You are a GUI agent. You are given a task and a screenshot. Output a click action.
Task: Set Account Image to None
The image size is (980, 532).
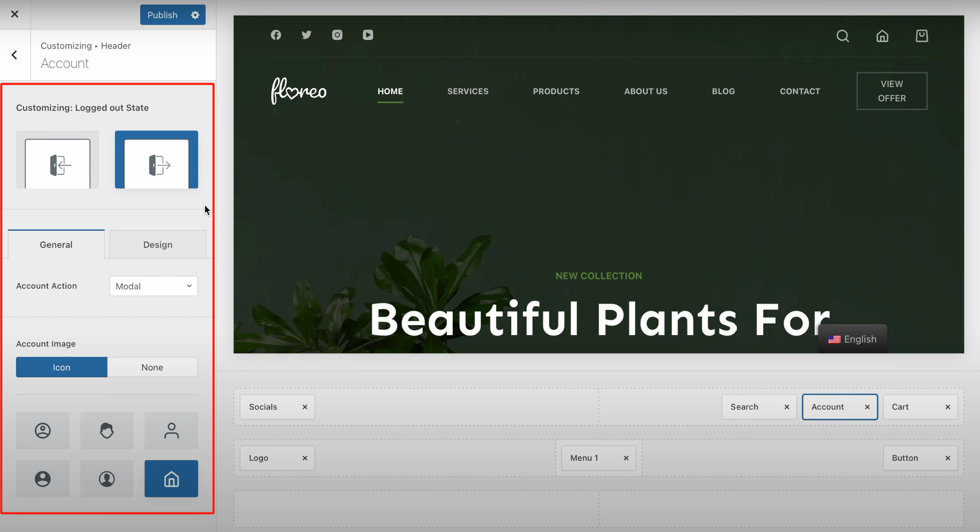tap(152, 367)
